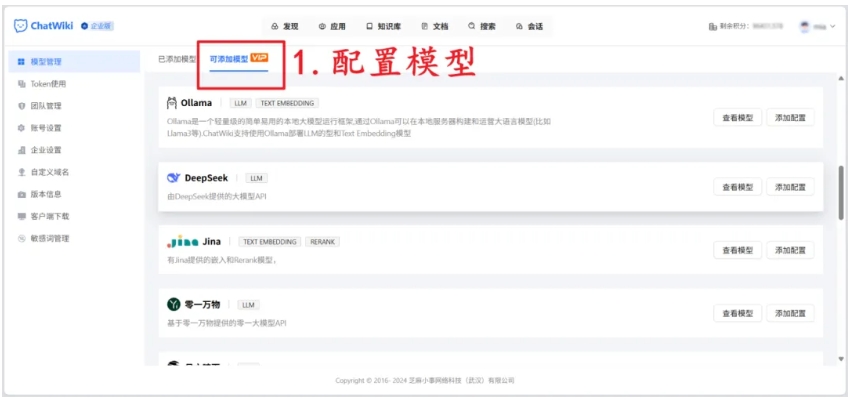This screenshot has width=852, height=404.
Task: Select 客户端下载 in sidebar
Action: point(74,216)
